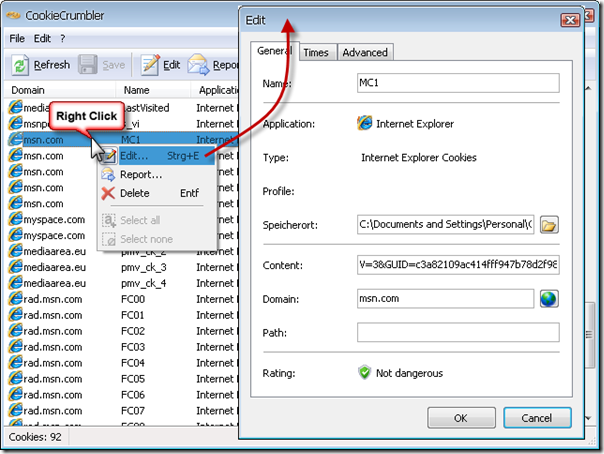The height and width of the screenshot is (454, 604).
Task: Click the Not dangerous rating text
Action: pyautogui.click(x=409, y=373)
